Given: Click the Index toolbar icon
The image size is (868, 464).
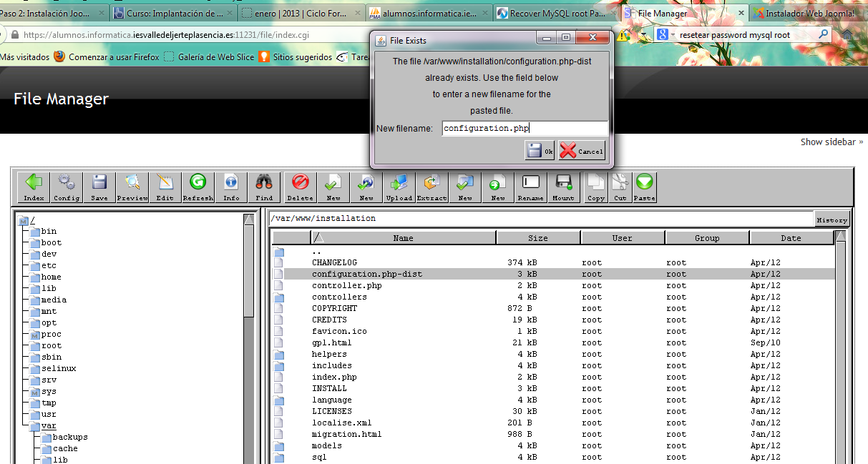Looking at the screenshot, I should [x=34, y=187].
